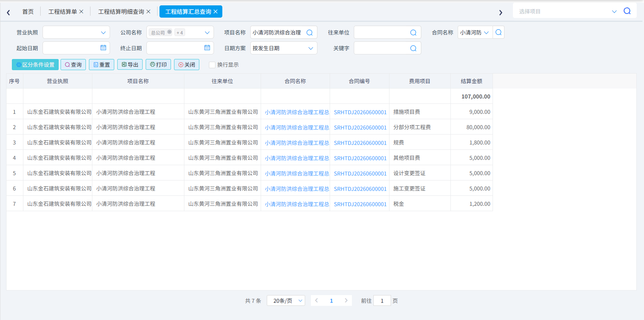Expand the 公司名称 dropdown
Screen dimensions: 644x320
[x=207, y=33]
